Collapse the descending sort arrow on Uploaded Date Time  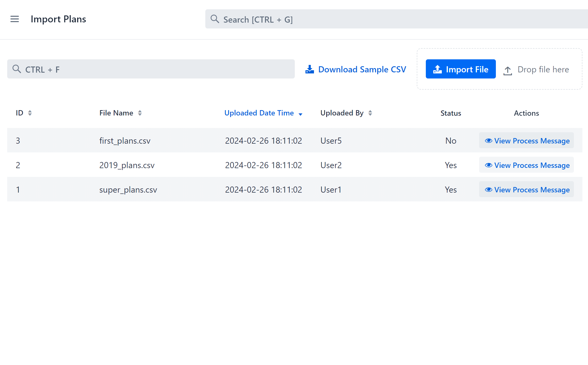(301, 114)
